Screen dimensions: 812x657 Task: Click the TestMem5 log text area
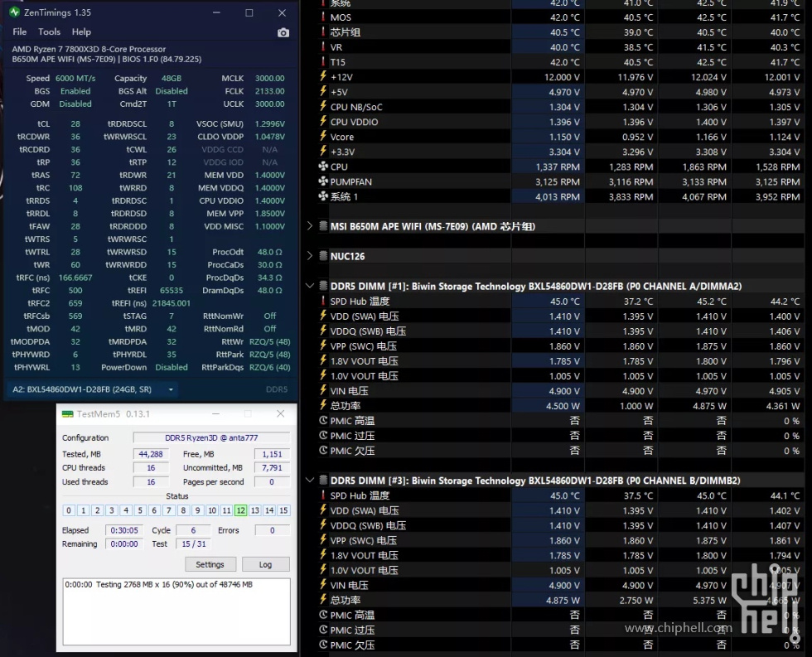click(x=176, y=611)
